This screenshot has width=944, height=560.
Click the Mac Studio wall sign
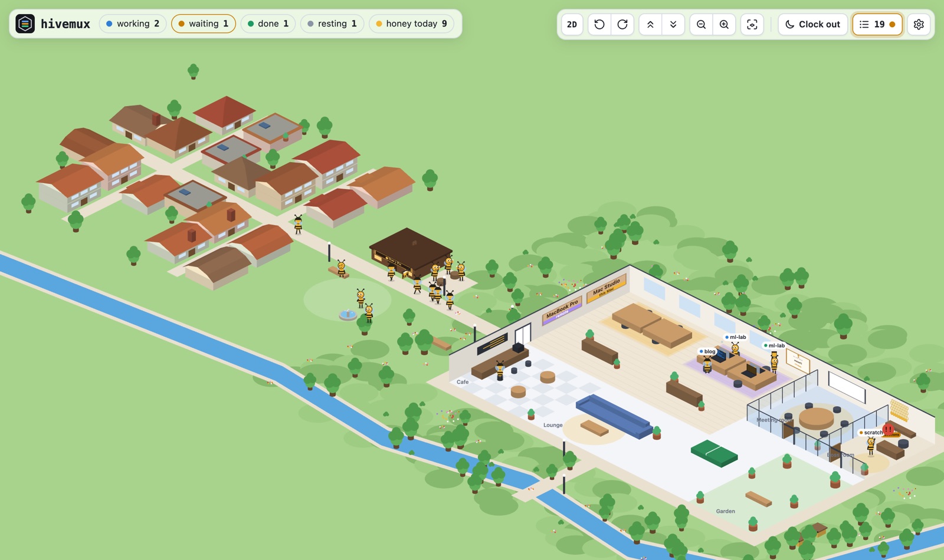pyautogui.click(x=606, y=288)
